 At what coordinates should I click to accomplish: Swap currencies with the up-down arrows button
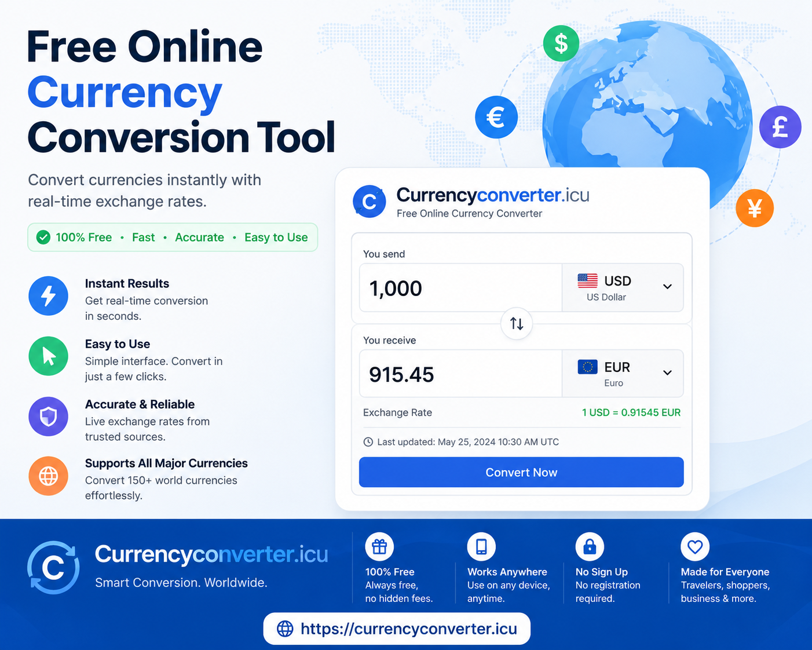[x=517, y=323]
